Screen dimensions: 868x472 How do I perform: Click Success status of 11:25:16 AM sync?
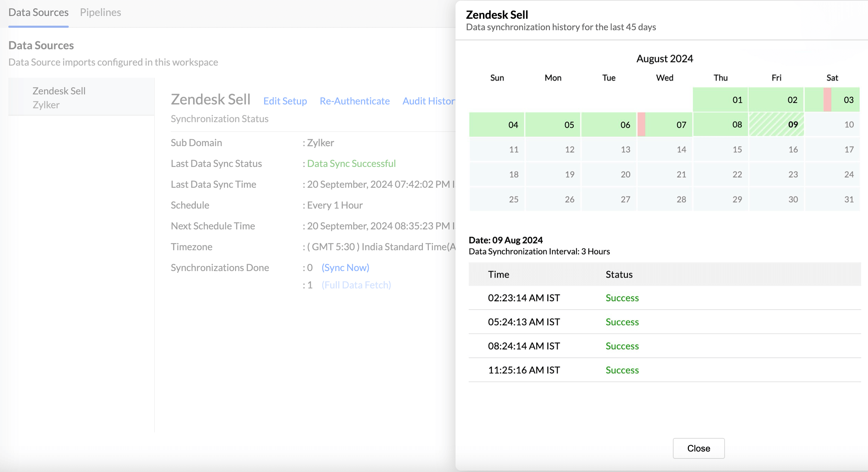pos(622,370)
